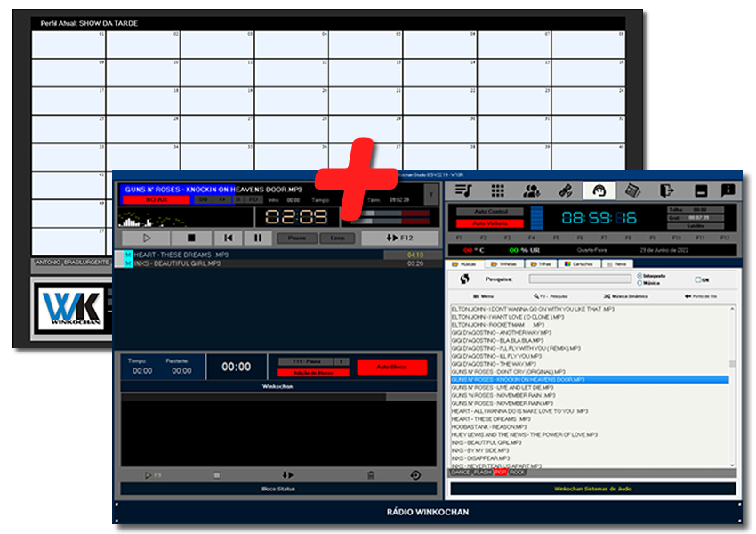This screenshot has width=756, height=534.
Task: Click cartridge cell 01 in back window
Action: pyautogui.click(x=68, y=44)
